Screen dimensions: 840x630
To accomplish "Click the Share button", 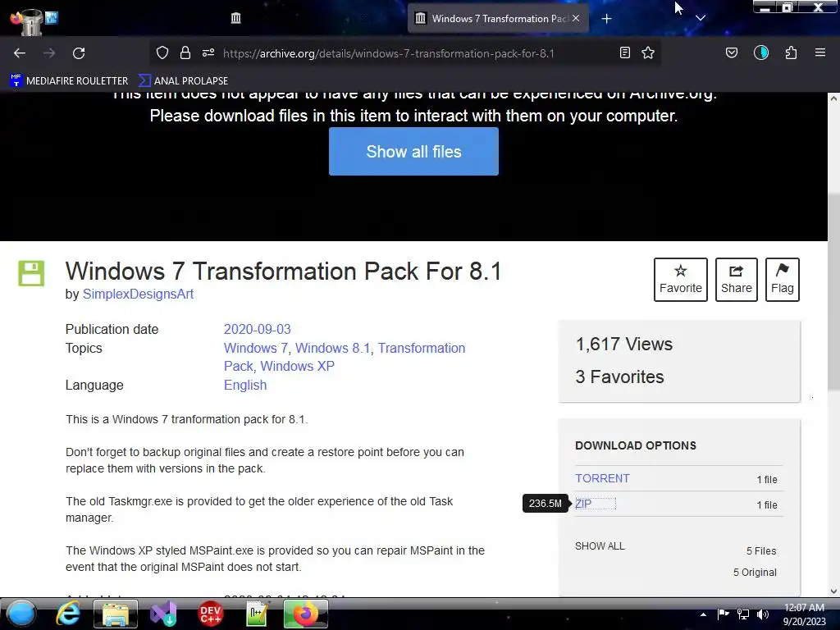I will click(x=737, y=280).
